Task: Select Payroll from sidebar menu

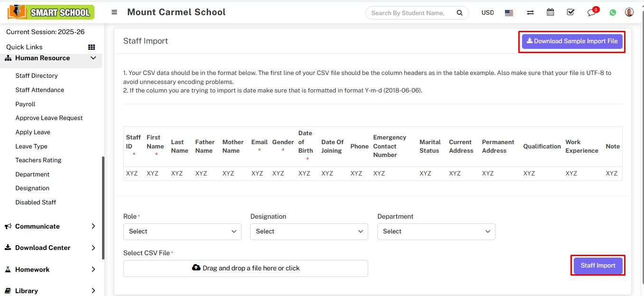Action: click(x=25, y=104)
